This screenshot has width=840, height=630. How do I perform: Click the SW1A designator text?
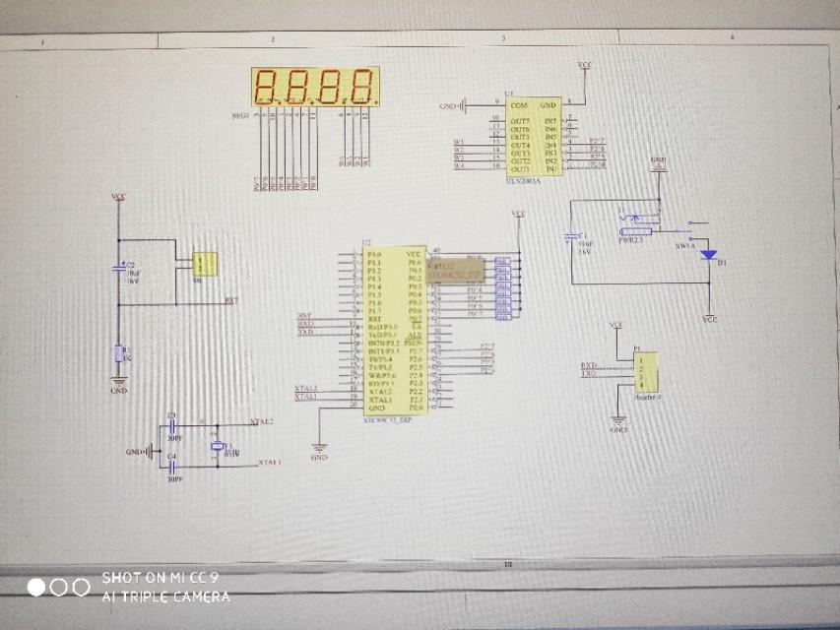[685, 245]
